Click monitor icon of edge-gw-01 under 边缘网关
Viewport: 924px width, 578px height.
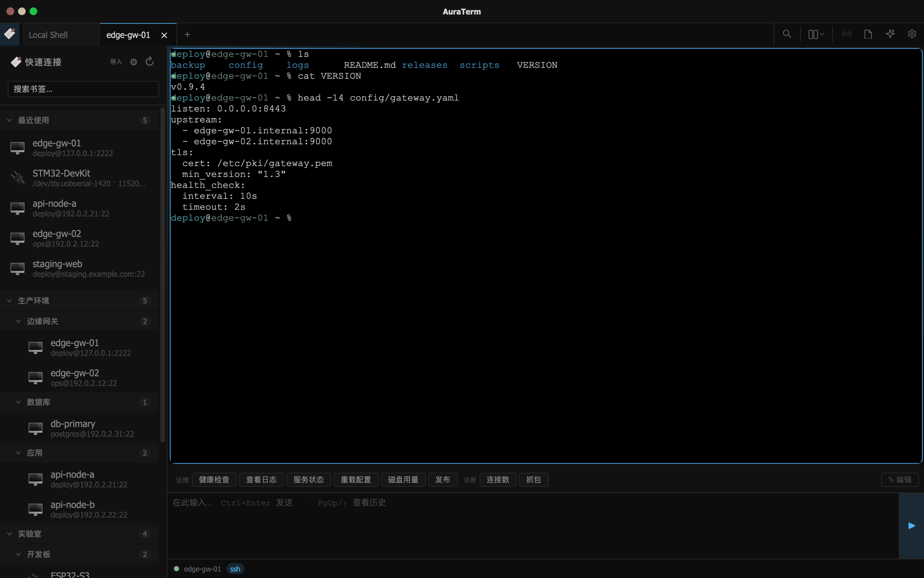(35, 347)
